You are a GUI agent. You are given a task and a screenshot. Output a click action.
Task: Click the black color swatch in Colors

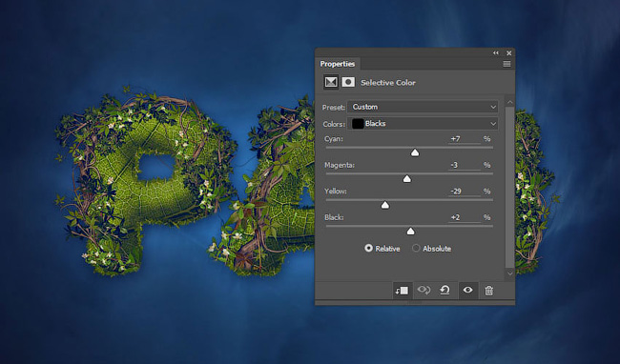tap(358, 124)
